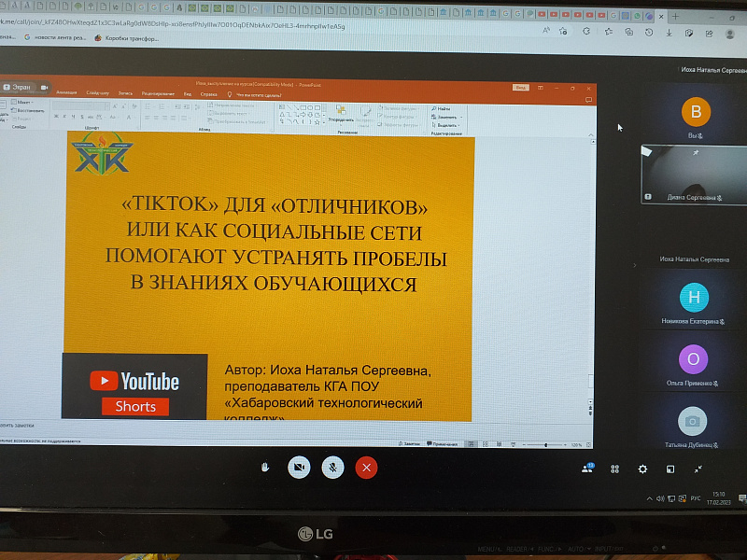Switch to Normal view in PowerPoint status bar
Image resolution: width=747 pixels, height=560 pixels.
[x=472, y=444]
